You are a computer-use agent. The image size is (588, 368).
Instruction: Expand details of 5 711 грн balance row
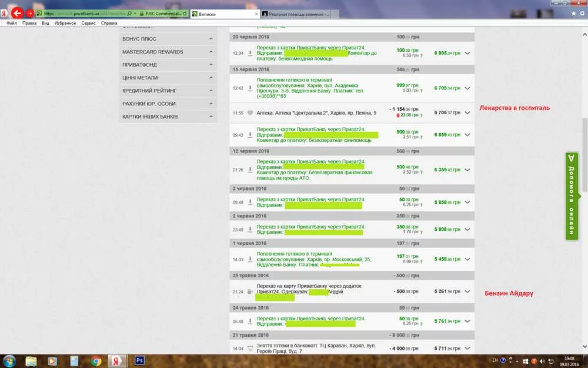click(x=467, y=349)
